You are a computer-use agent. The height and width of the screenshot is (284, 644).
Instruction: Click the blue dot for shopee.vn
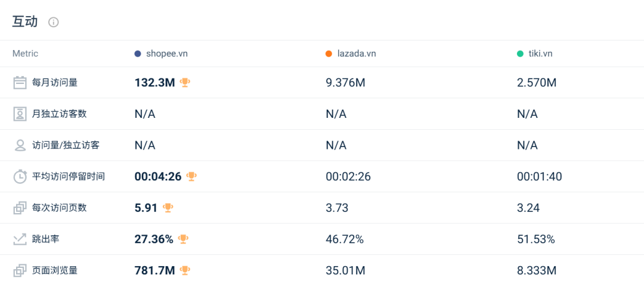(138, 54)
